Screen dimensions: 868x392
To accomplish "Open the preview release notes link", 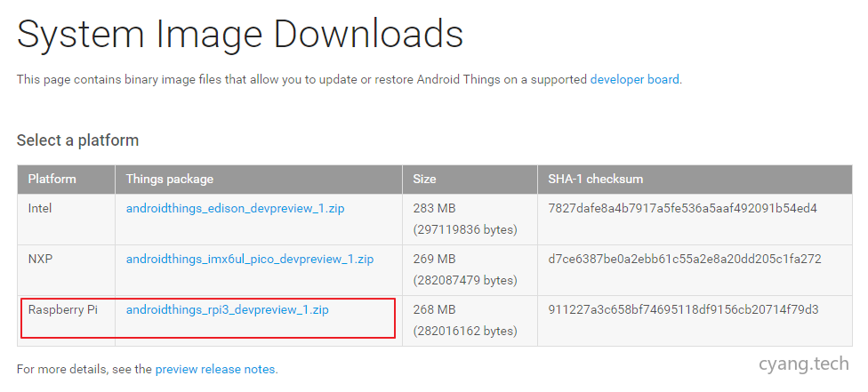I will point(215,369).
